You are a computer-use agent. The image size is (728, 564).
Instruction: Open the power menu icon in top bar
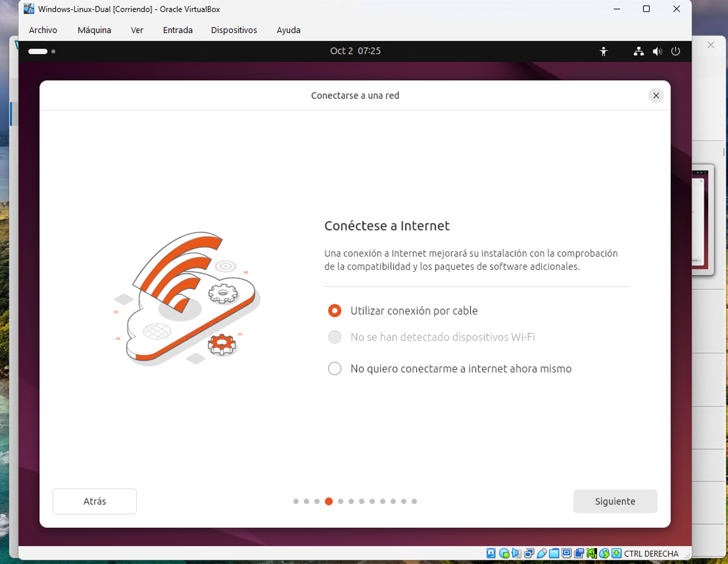tap(676, 51)
